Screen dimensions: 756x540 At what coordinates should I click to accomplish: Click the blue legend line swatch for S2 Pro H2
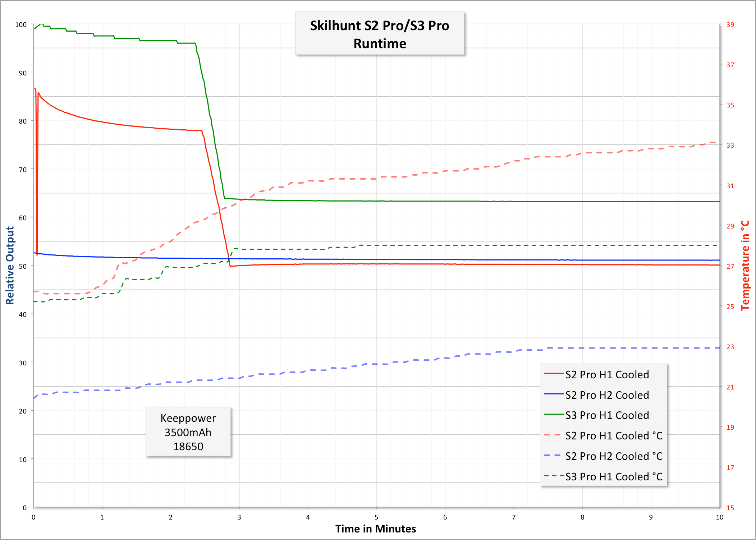point(554,394)
